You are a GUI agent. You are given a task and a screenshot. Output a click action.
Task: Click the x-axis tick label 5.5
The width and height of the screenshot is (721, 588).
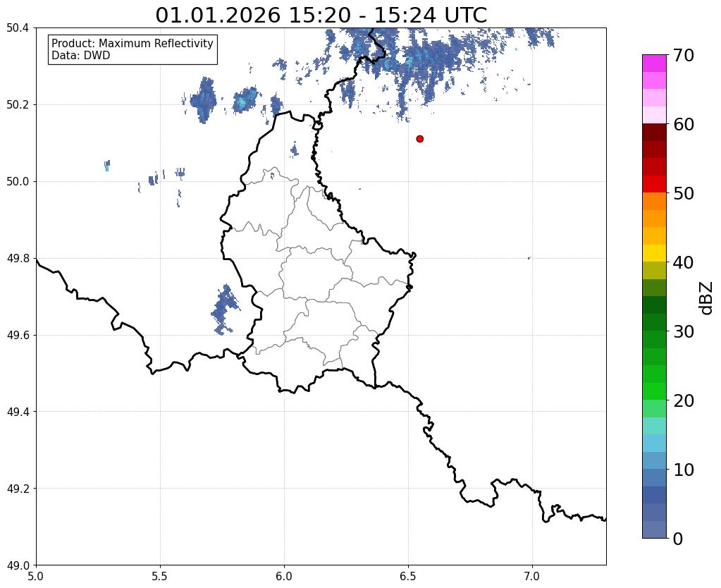point(160,577)
